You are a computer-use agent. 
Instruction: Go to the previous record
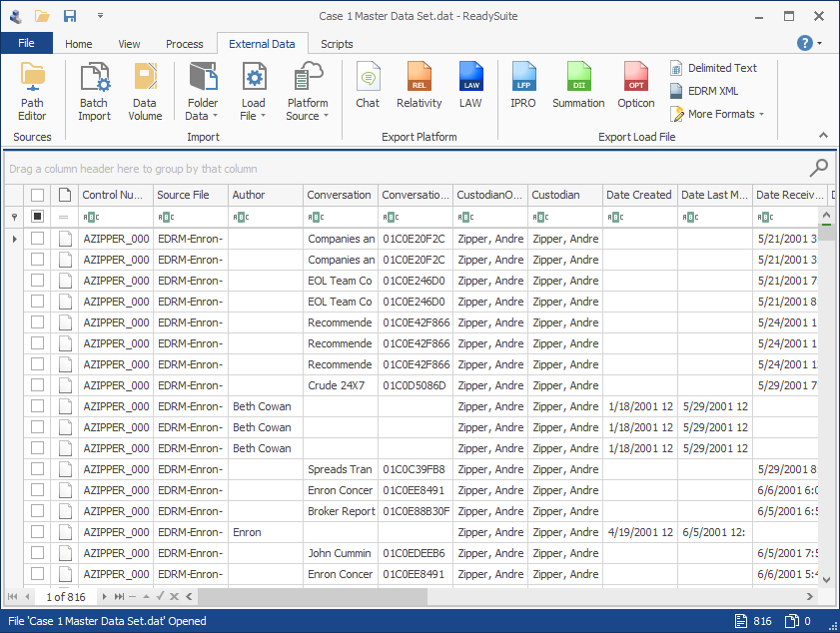[x=27, y=596]
